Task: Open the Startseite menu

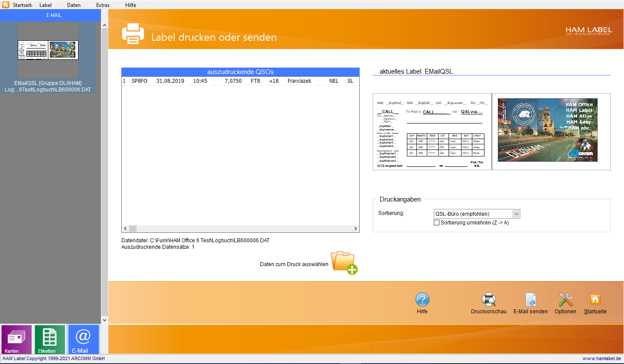Action: click(23, 5)
